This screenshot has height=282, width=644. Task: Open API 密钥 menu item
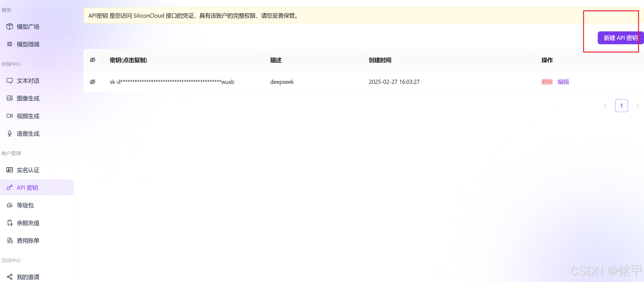coord(27,188)
